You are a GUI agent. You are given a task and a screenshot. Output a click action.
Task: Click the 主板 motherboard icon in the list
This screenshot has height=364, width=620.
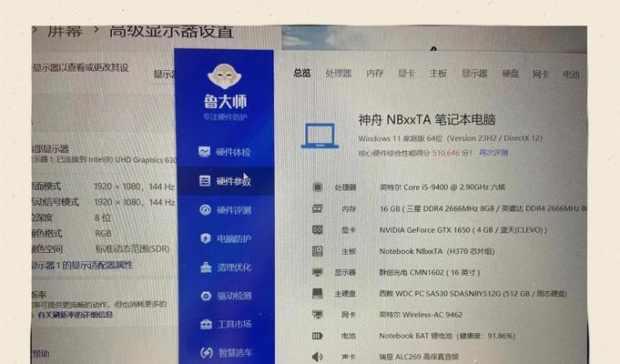click(318, 251)
